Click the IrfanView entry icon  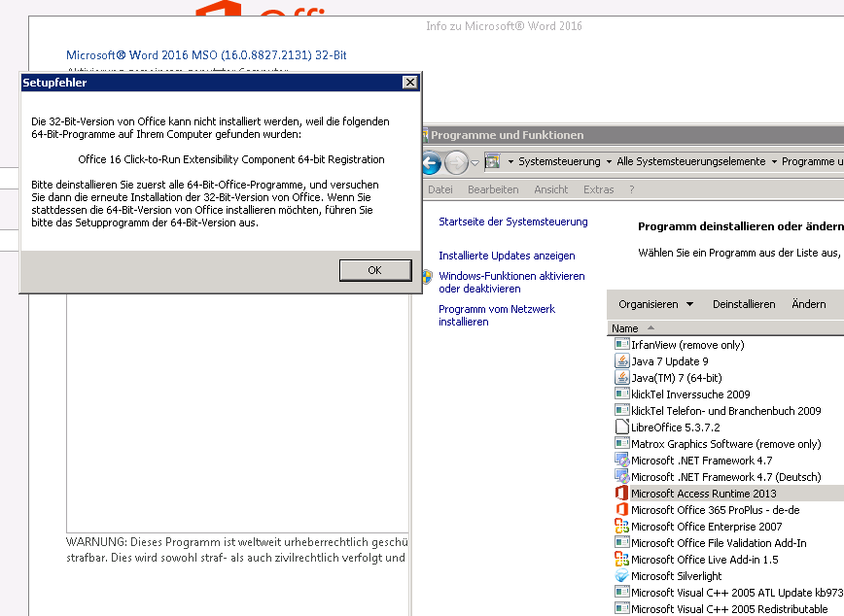[622, 344]
